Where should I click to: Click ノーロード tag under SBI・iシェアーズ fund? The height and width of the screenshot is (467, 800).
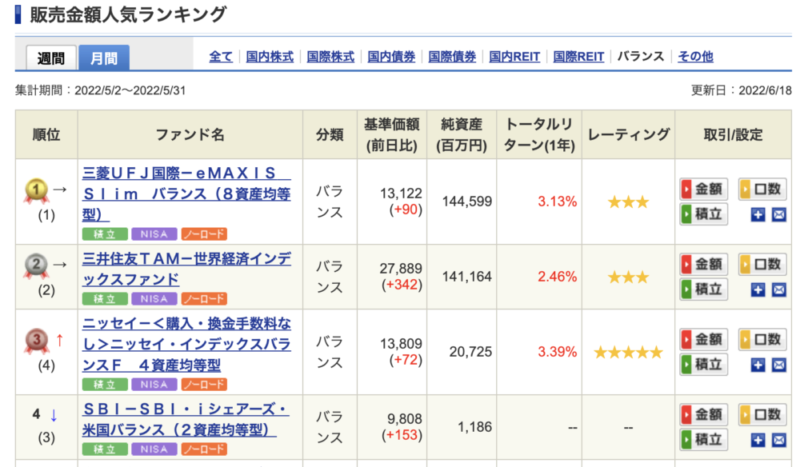[204, 449]
